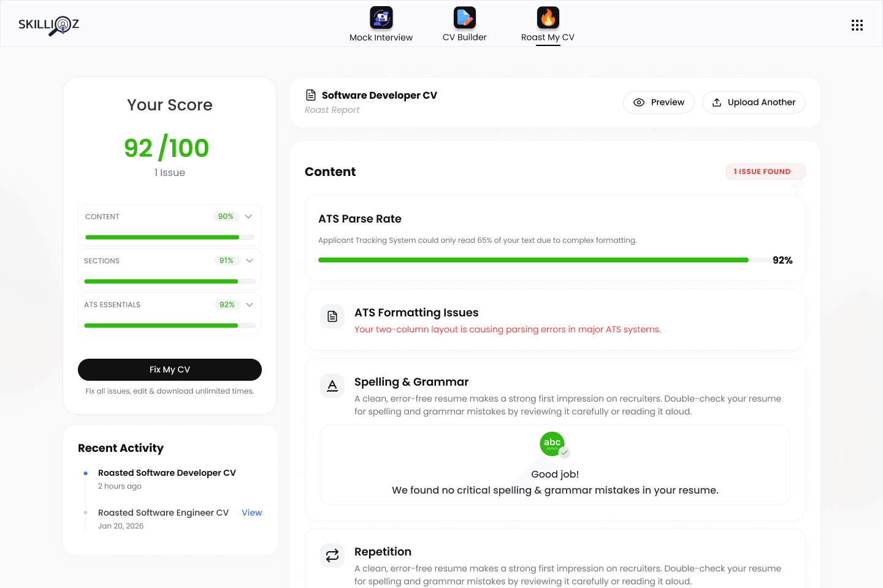The width and height of the screenshot is (883, 588).
Task: Click the ATS Parse Rate heading
Action: click(360, 219)
